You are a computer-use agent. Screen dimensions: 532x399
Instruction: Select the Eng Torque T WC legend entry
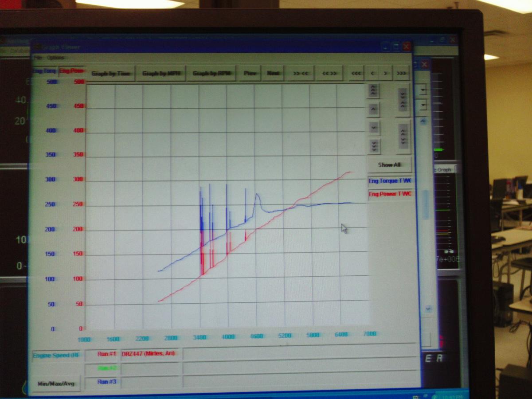pos(390,181)
